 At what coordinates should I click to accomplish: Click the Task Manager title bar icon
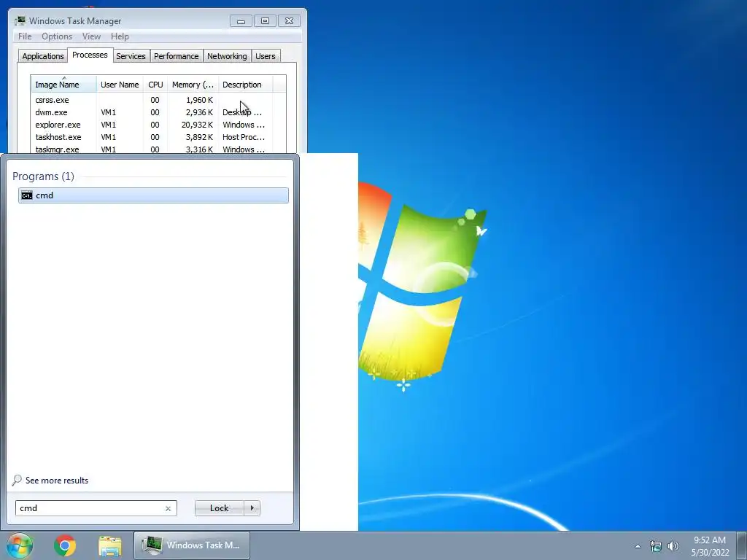[20, 20]
